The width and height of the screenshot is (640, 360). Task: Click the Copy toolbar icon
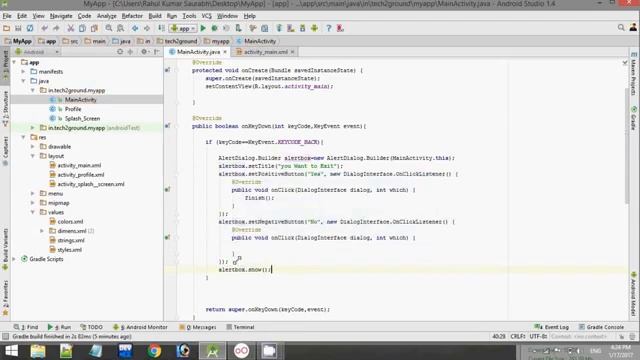82,28
